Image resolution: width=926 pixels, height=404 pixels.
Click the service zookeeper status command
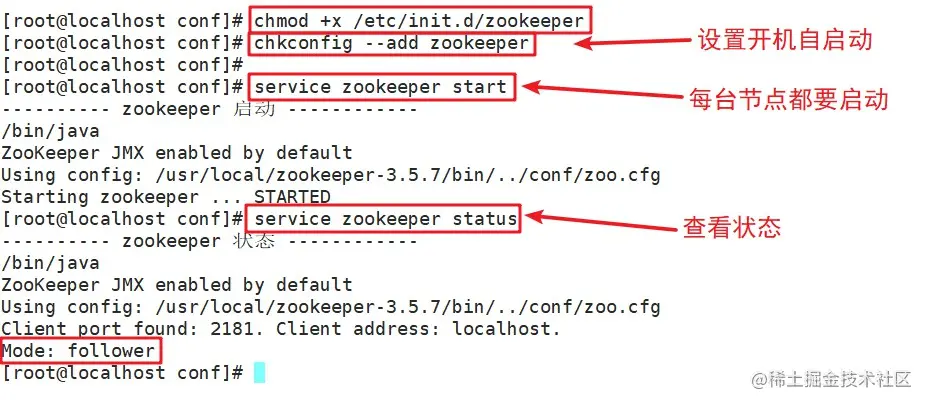click(x=387, y=219)
